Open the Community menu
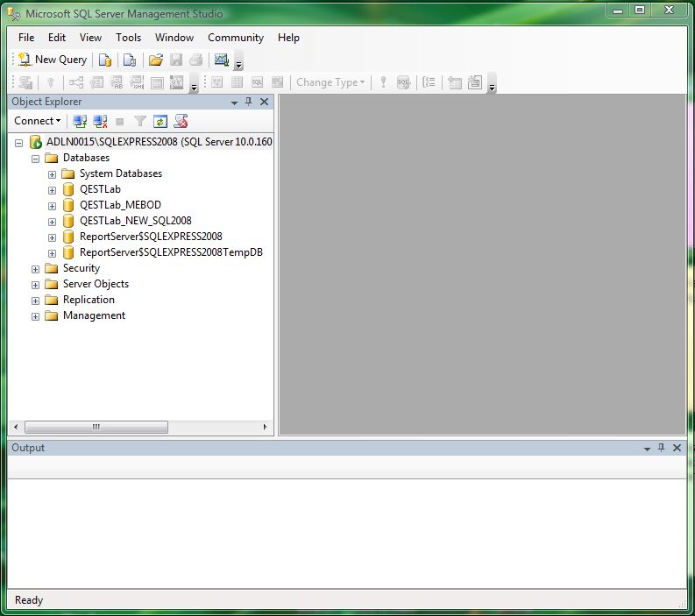 235,38
